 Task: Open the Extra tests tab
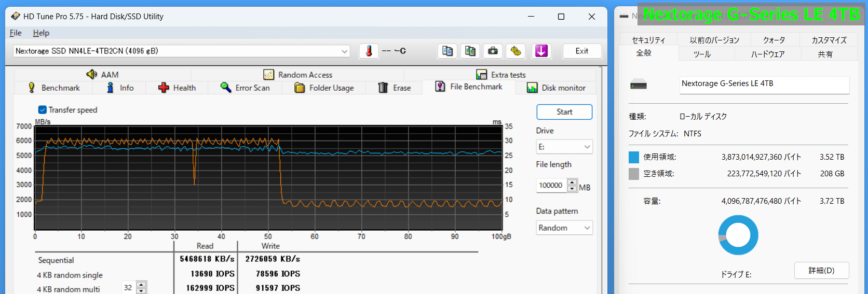(x=500, y=74)
